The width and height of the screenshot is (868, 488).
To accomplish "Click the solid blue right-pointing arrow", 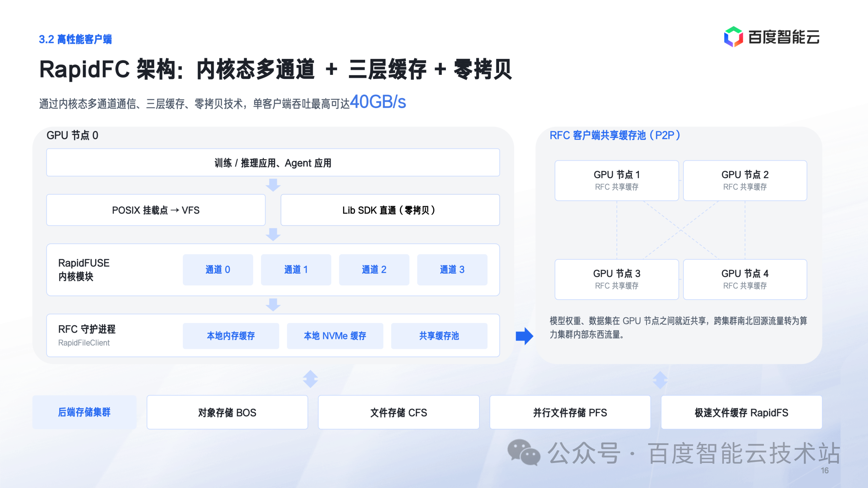I will [x=524, y=336].
